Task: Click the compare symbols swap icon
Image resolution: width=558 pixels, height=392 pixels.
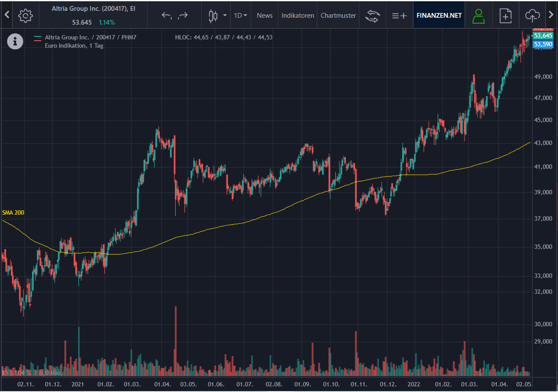Action: pyautogui.click(x=372, y=16)
